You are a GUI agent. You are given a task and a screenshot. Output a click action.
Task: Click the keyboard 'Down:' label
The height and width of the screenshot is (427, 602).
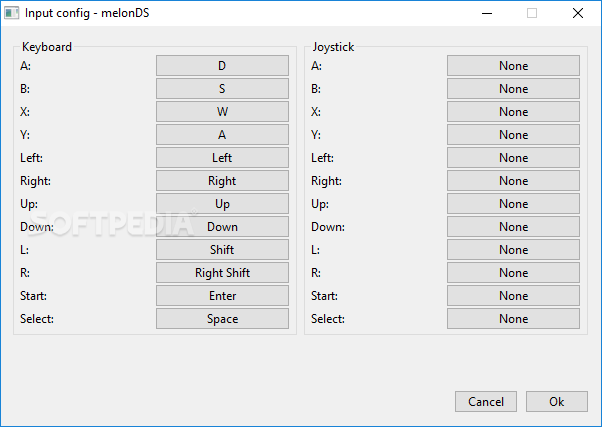click(x=37, y=227)
